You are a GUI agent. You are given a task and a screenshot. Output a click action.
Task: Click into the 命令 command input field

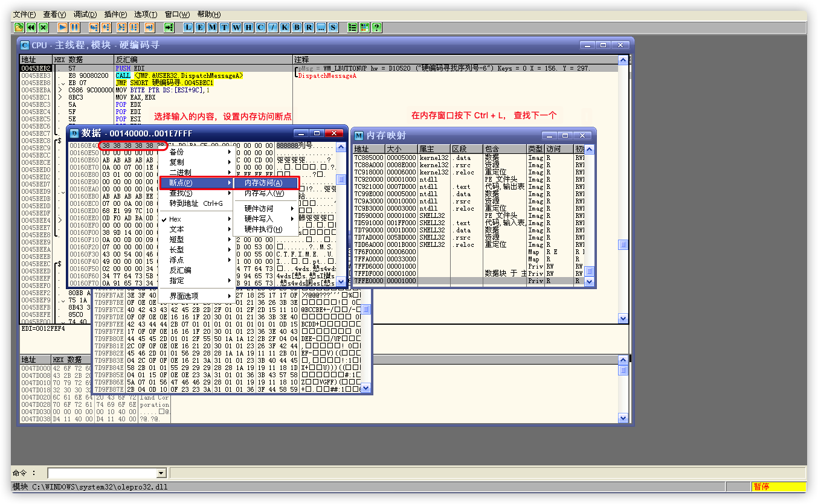101,473
